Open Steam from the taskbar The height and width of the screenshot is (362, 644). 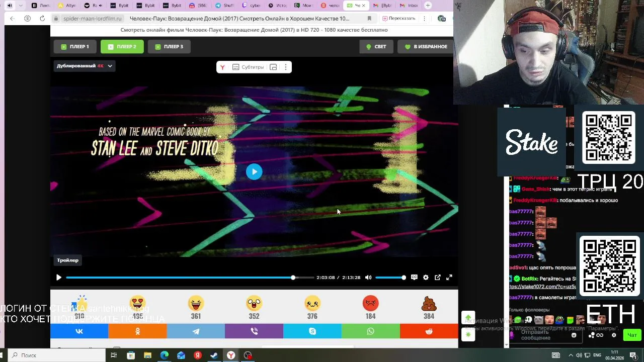[x=214, y=355]
